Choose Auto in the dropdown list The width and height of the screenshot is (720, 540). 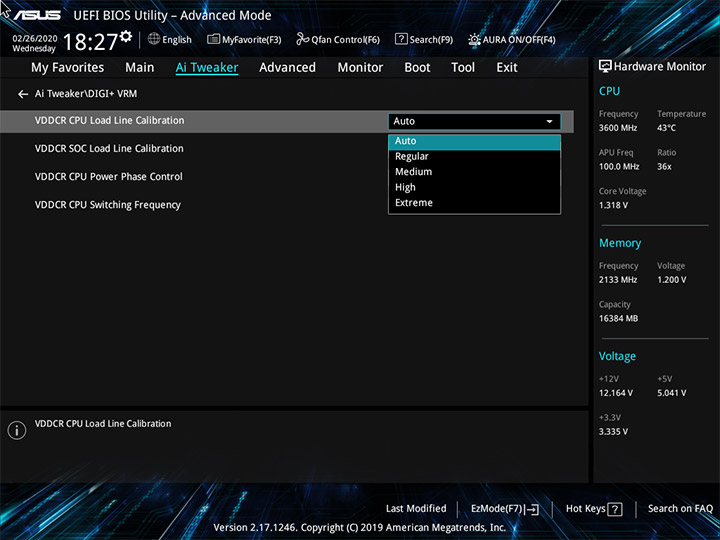pos(474,141)
